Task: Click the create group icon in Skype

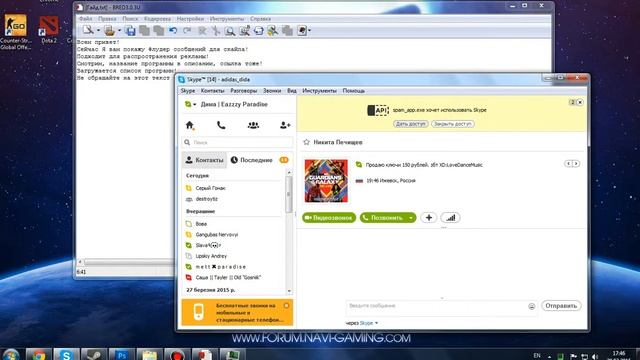Action: click(253, 125)
